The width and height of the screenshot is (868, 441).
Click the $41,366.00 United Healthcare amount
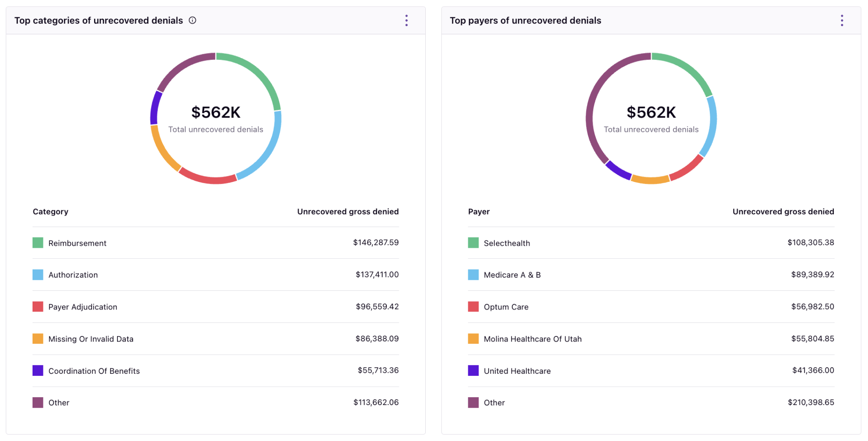click(813, 370)
